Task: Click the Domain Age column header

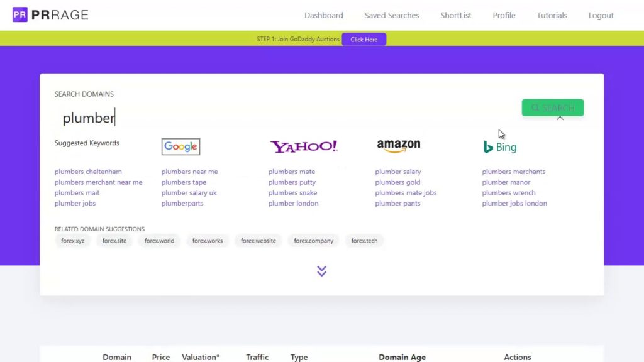Action: tap(402, 357)
